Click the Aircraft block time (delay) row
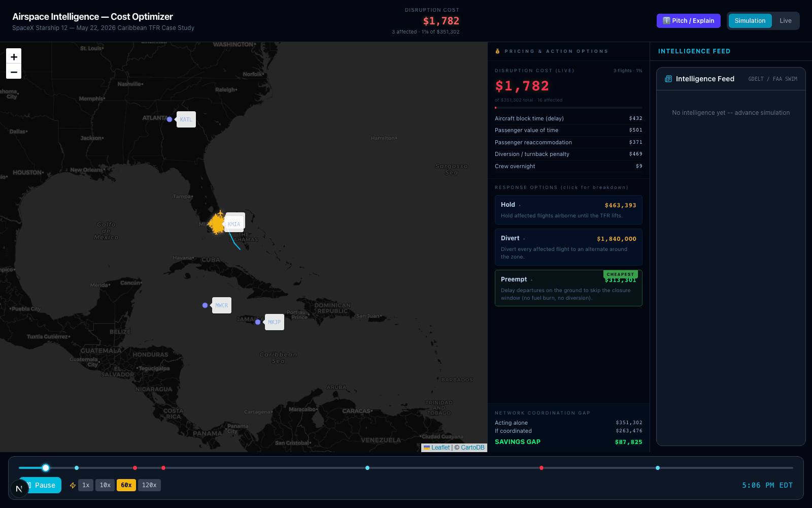This screenshot has width=812, height=508. (x=568, y=118)
